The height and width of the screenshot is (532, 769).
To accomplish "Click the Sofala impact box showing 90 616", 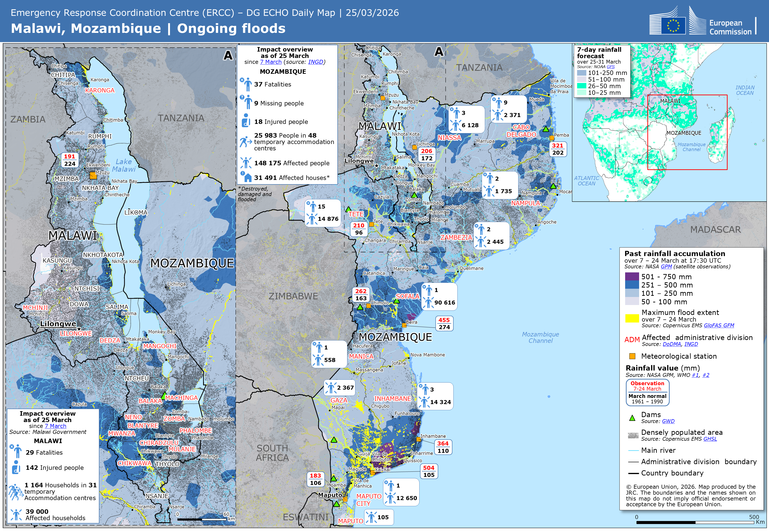I will 439,297.
